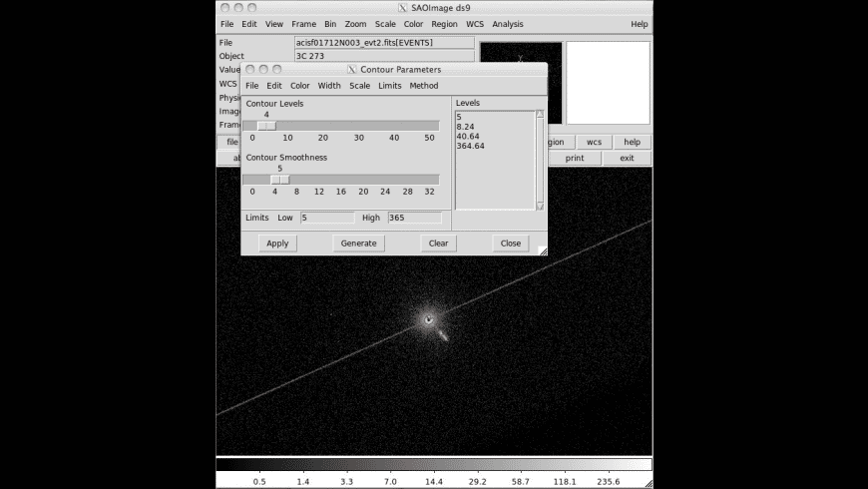Open the Frame menu in ds9
Image resolution: width=868 pixels, height=489 pixels.
304,24
